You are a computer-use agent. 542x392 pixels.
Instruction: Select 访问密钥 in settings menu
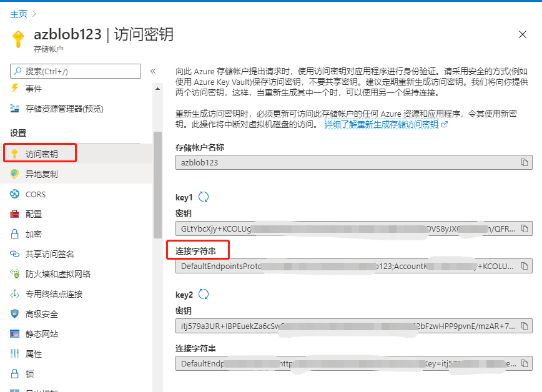tap(77, 154)
